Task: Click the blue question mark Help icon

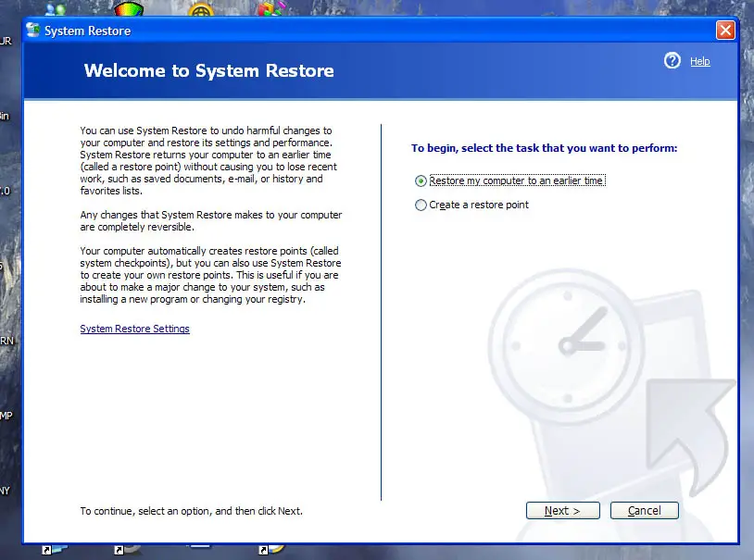Action: coord(672,60)
